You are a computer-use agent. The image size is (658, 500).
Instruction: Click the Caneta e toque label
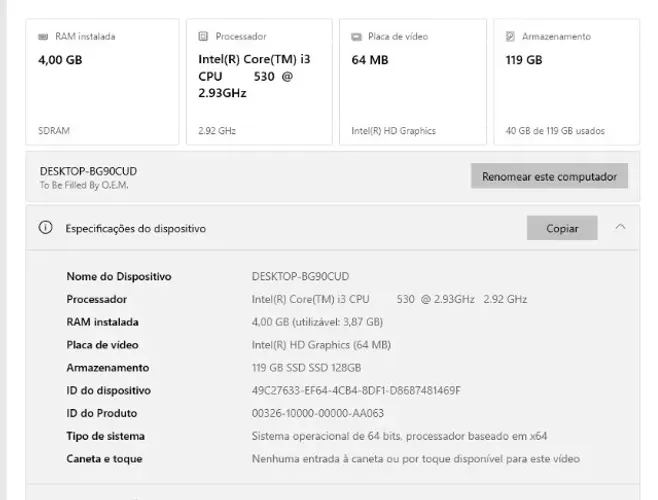coord(104,458)
